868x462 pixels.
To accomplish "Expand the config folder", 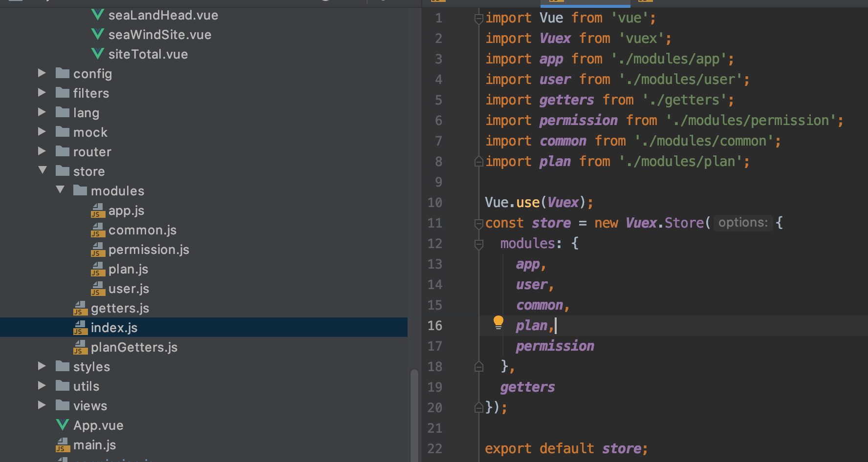I will pos(42,73).
